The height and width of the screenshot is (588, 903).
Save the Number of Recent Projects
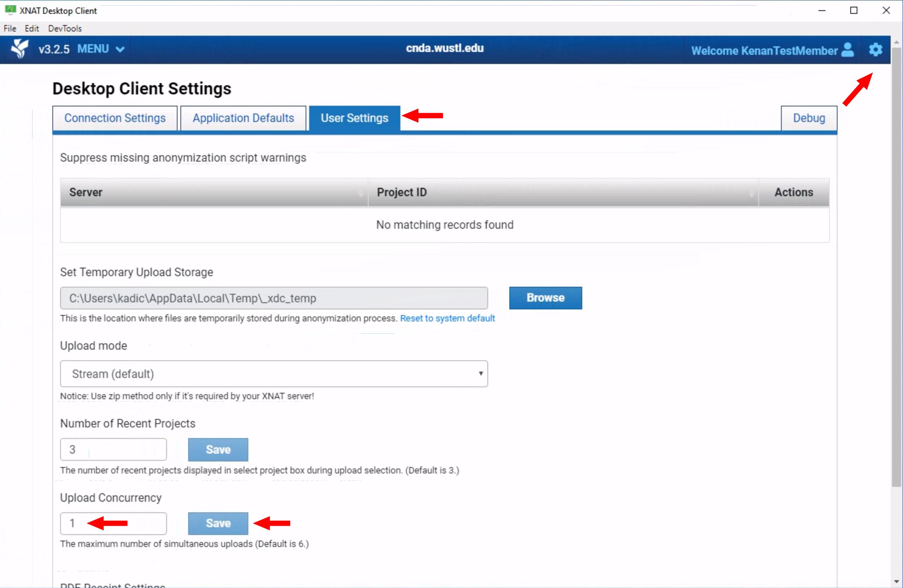coord(218,449)
